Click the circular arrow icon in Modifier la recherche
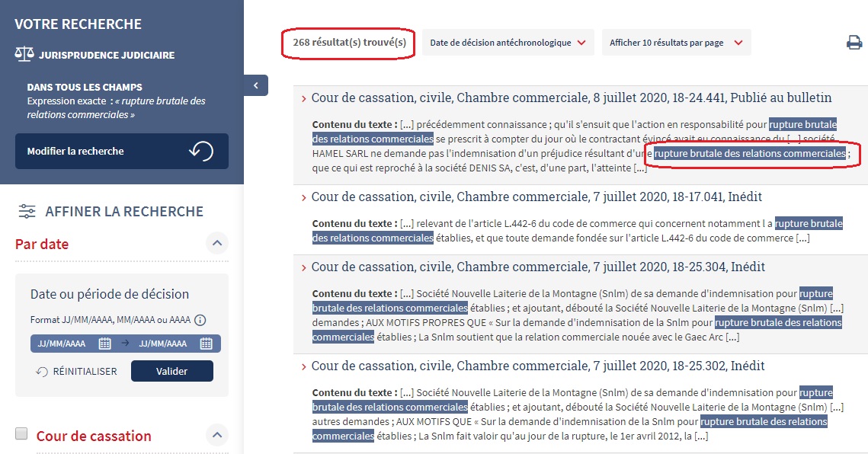The height and width of the screenshot is (454, 868). click(x=201, y=151)
